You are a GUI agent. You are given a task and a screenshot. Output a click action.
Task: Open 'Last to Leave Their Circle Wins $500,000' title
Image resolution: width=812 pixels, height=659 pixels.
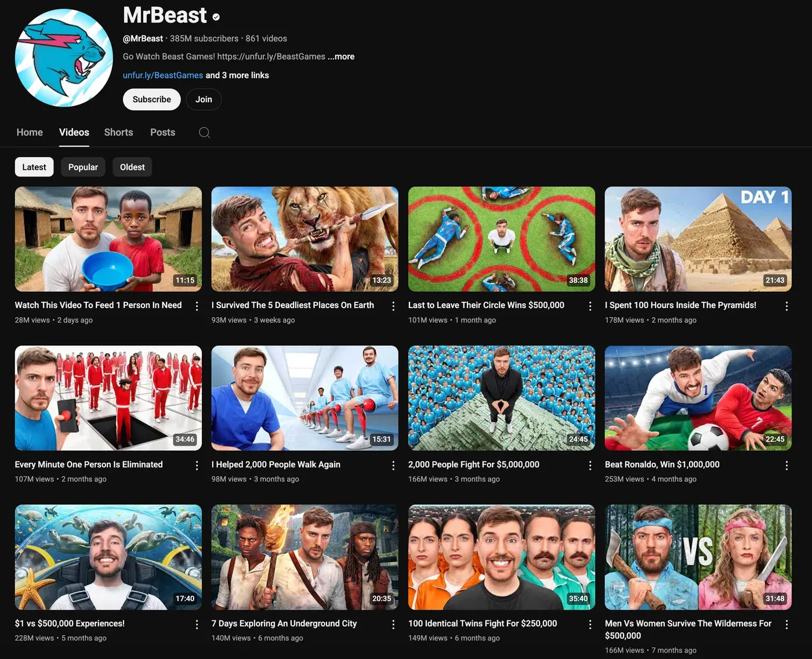[x=486, y=305]
